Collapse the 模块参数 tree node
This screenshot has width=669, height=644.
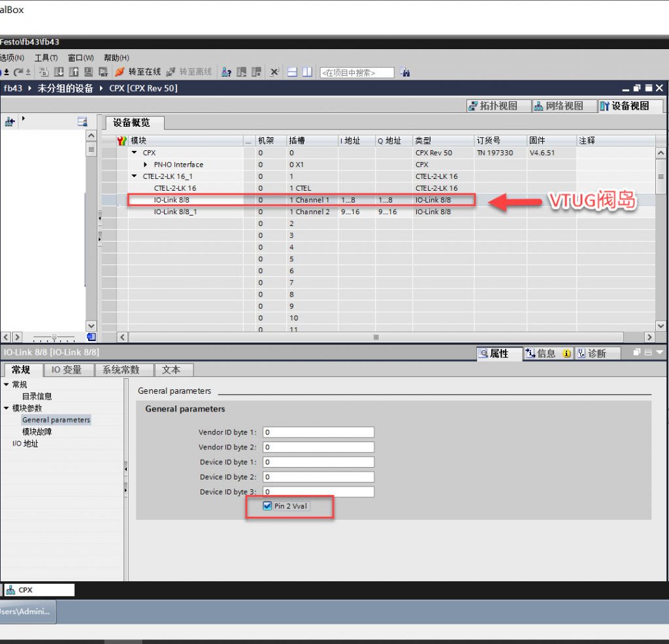[7, 408]
